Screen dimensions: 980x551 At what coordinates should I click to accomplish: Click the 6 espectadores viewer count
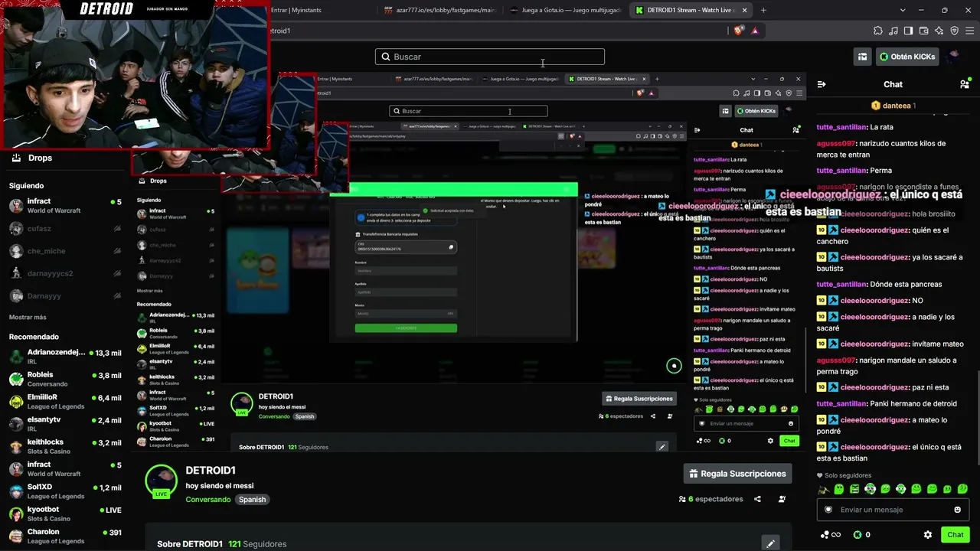pyautogui.click(x=710, y=499)
